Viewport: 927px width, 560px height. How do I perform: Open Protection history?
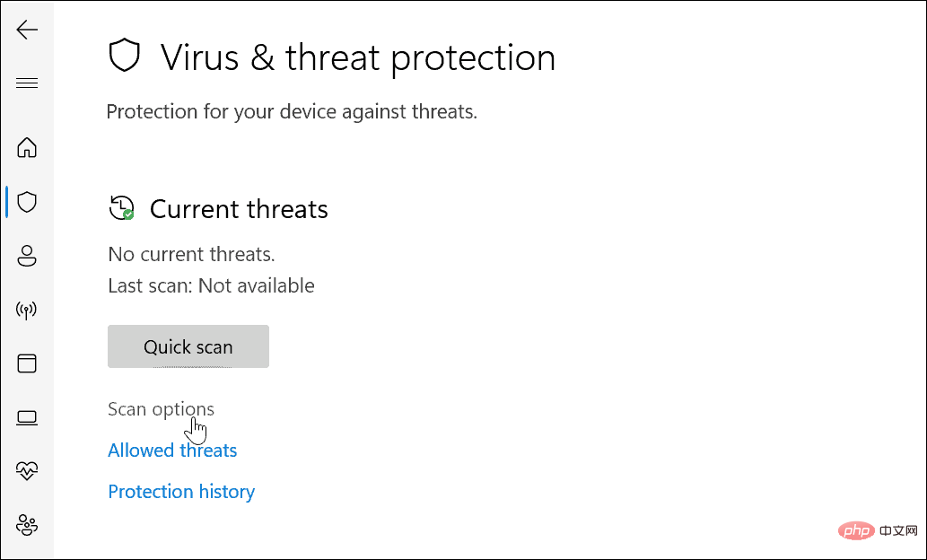pos(181,491)
